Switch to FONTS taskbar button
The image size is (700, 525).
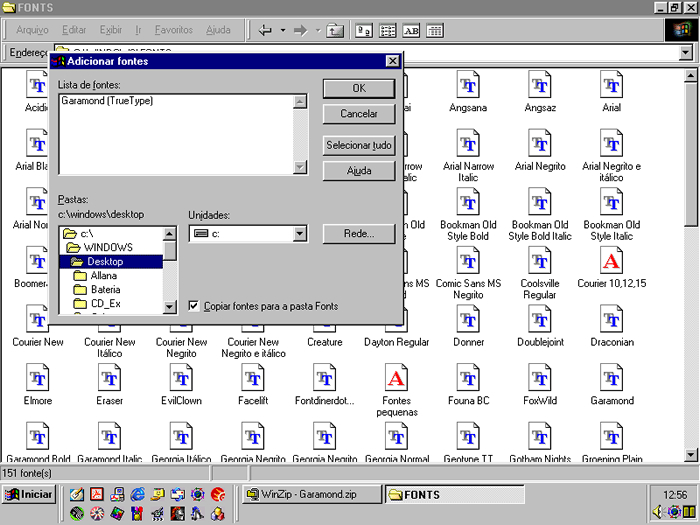point(454,495)
